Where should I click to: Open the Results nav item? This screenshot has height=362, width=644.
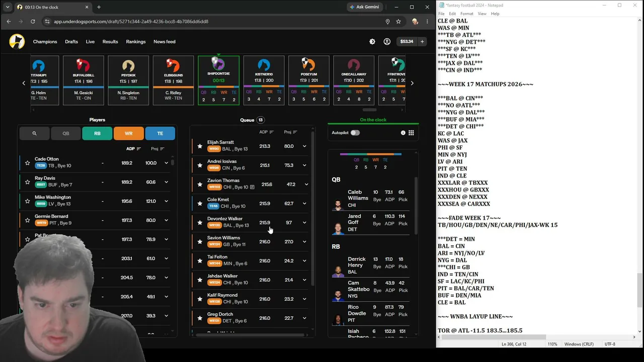point(110,42)
